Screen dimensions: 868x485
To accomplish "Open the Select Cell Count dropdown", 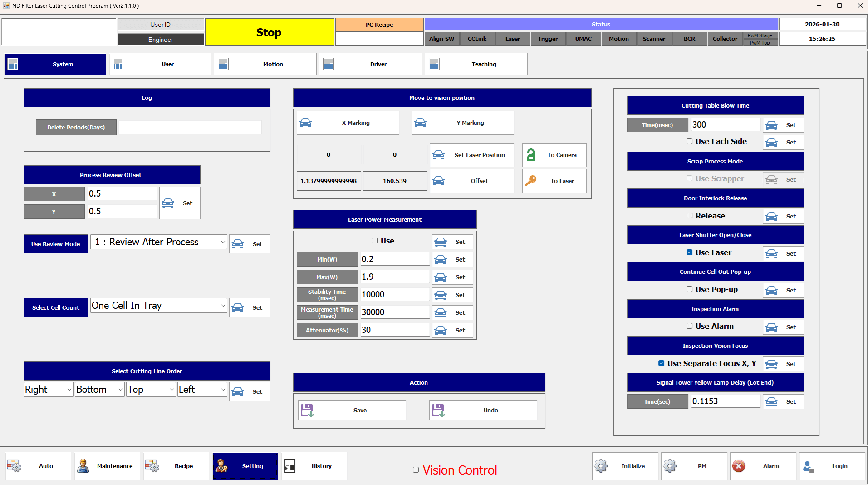I will point(222,306).
